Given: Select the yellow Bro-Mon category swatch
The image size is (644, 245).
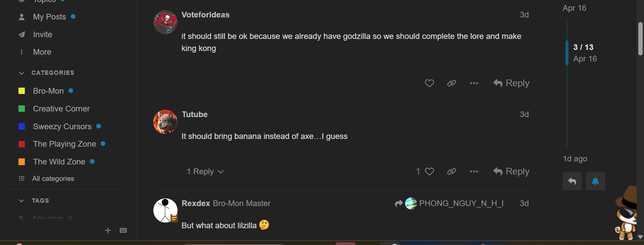Looking at the screenshot, I should tap(22, 91).
